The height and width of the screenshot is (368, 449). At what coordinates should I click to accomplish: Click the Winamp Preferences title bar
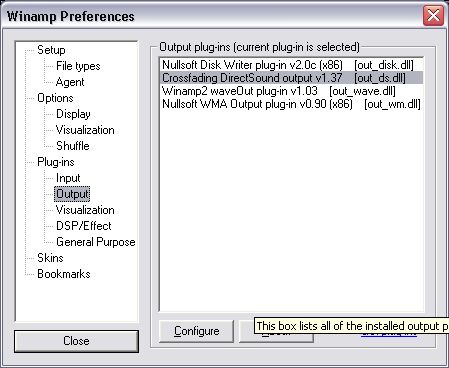point(213,16)
